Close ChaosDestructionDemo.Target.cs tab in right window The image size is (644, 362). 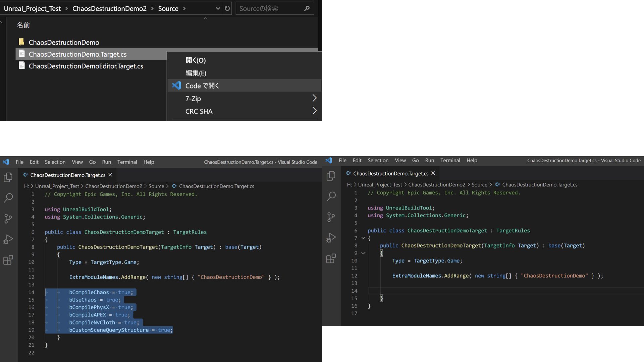point(433,173)
